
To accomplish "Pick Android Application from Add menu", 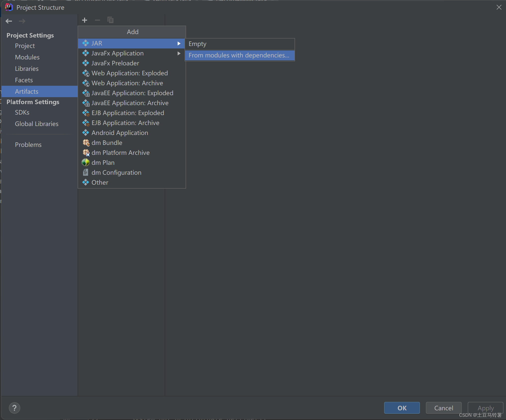I will pyautogui.click(x=120, y=133).
